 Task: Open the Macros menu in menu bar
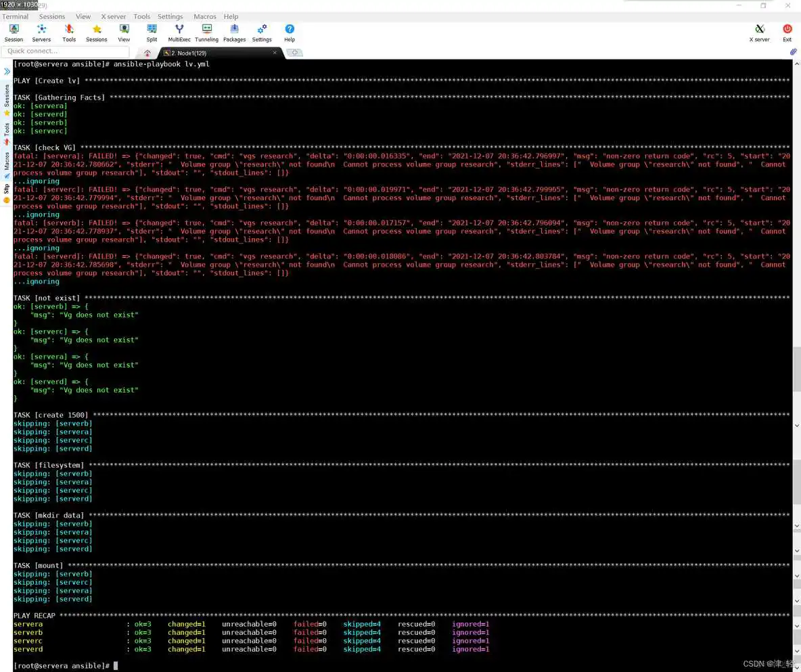point(205,16)
